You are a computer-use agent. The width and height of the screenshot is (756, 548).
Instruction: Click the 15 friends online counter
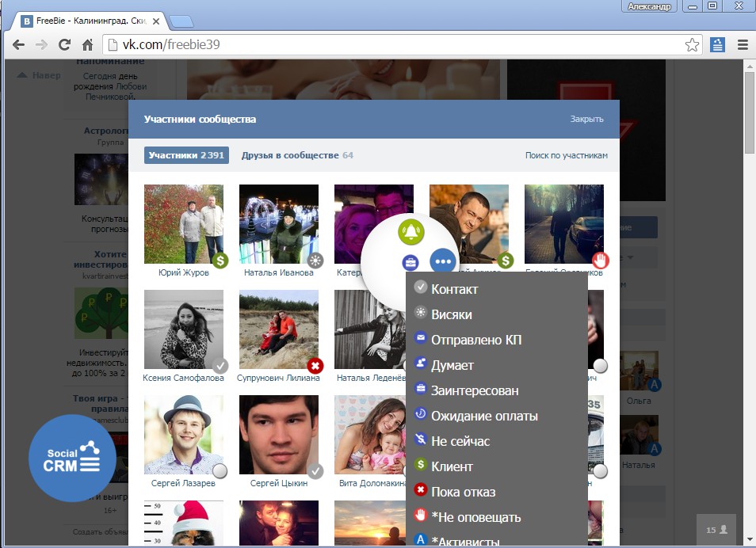tap(716, 530)
